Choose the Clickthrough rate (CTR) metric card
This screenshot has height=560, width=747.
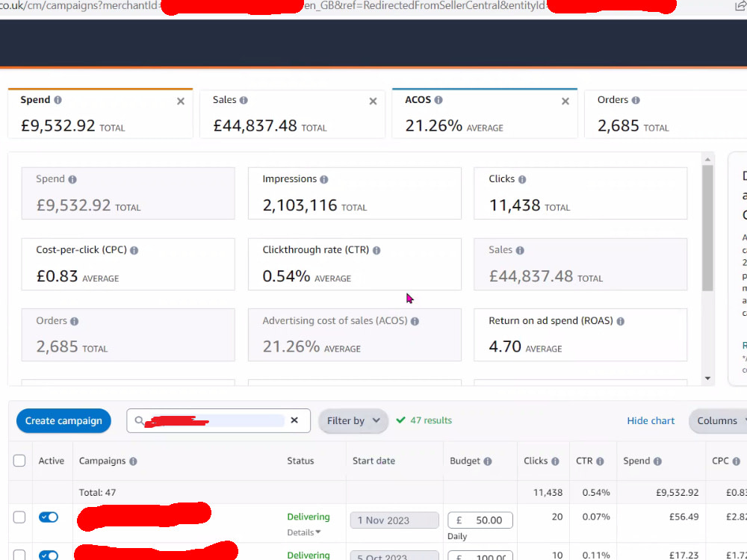354,264
